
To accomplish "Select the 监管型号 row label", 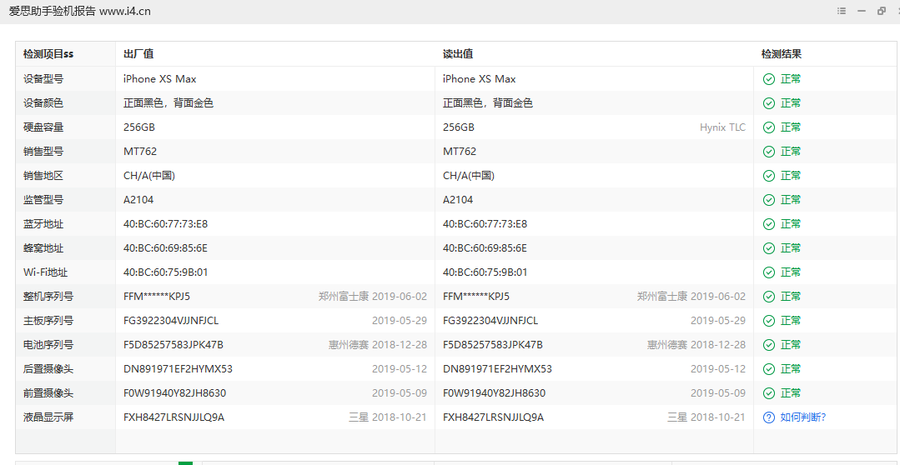I will (x=43, y=200).
